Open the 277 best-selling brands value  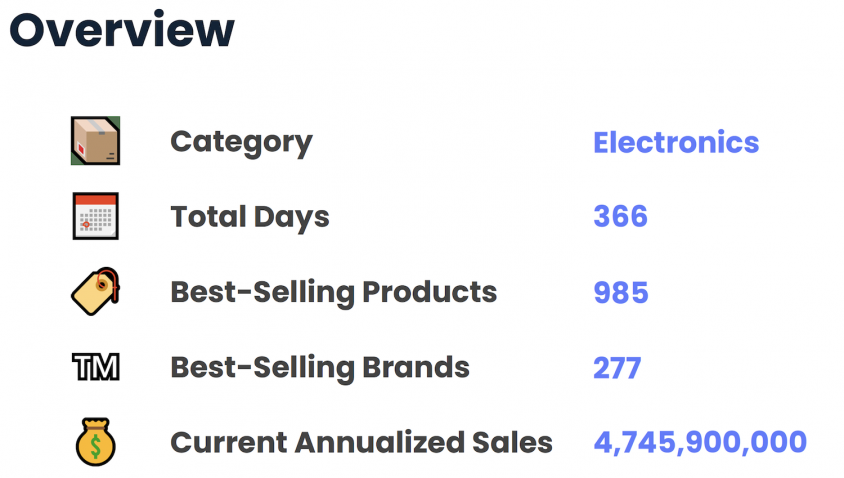pyautogui.click(x=617, y=368)
